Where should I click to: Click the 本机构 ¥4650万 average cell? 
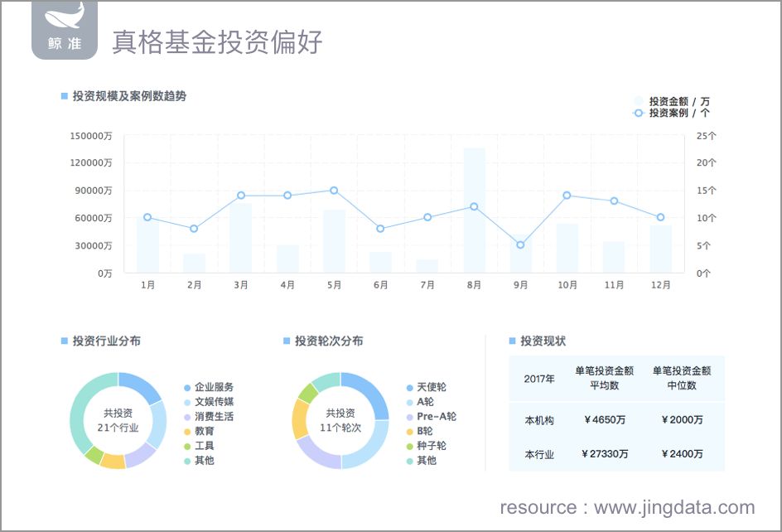(605, 419)
